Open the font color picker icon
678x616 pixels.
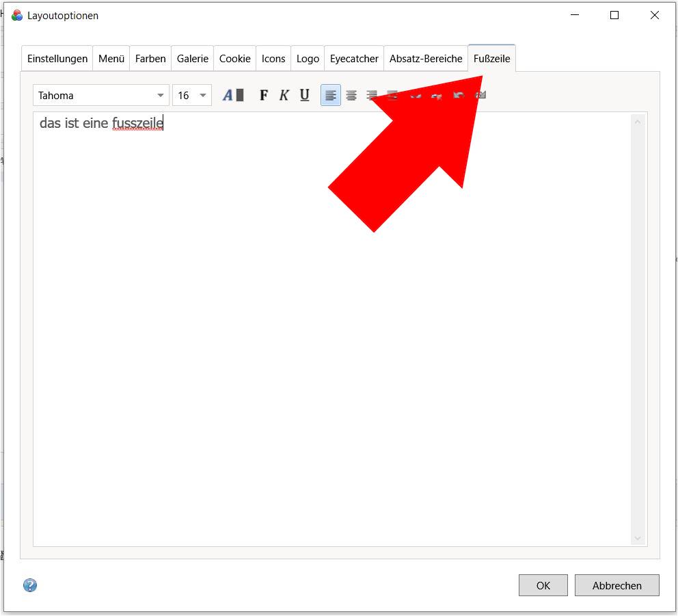coord(233,95)
